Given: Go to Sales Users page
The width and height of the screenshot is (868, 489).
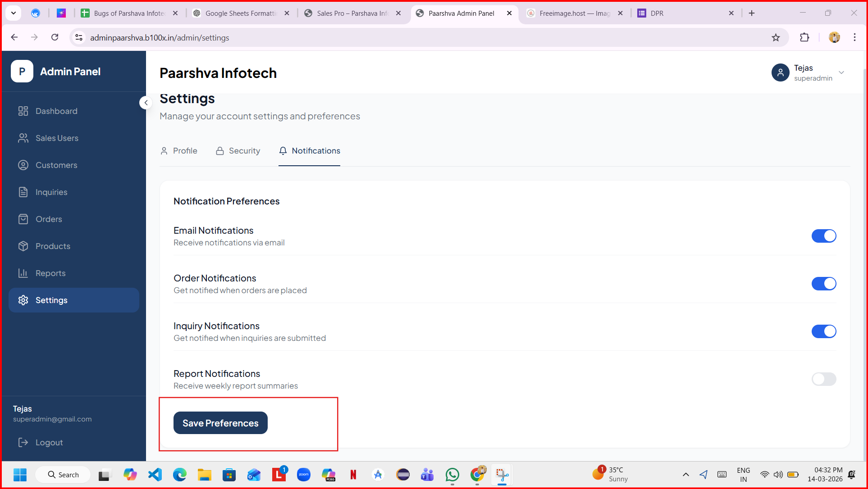Looking at the screenshot, I should tap(74, 138).
